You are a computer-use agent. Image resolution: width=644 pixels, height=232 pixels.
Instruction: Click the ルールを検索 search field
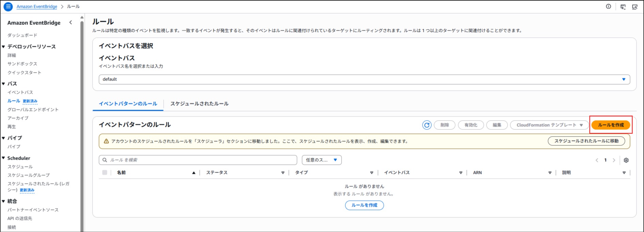coord(201,160)
